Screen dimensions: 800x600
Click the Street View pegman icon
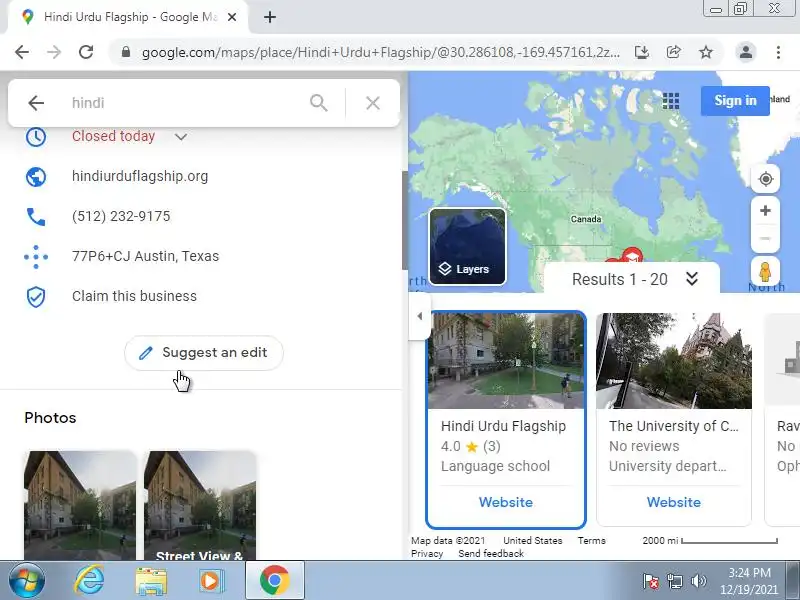point(765,271)
